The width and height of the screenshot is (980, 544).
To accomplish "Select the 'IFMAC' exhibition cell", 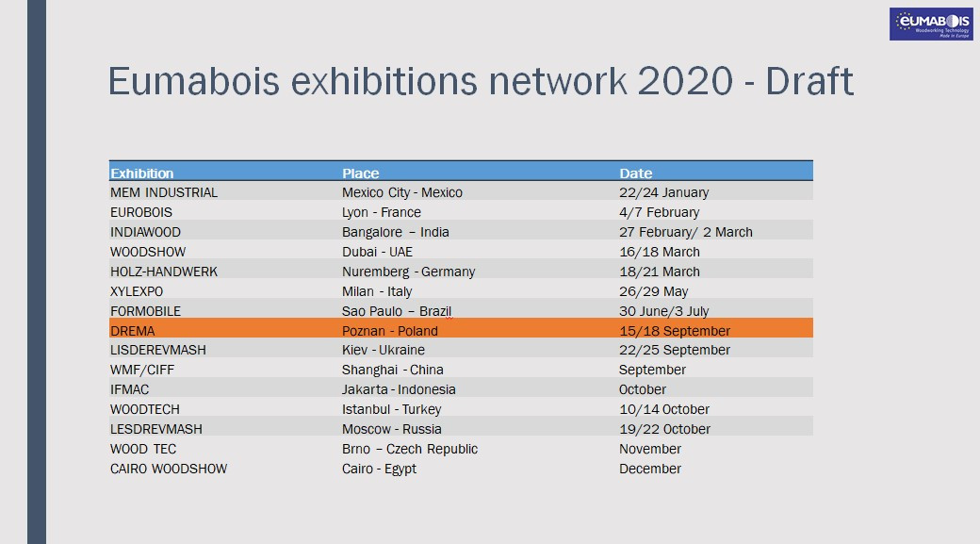I will (x=129, y=389).
